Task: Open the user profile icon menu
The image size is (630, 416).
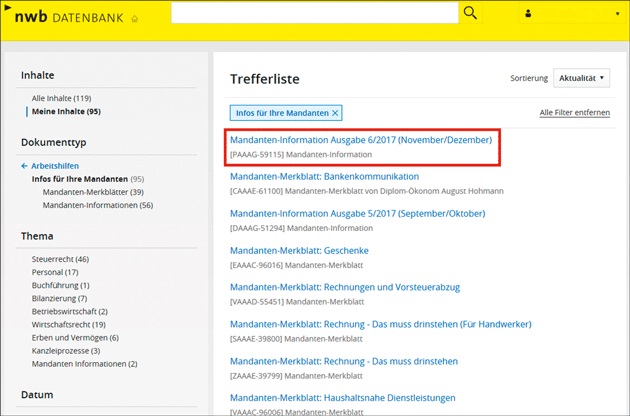Action: (x=529, y=15)
